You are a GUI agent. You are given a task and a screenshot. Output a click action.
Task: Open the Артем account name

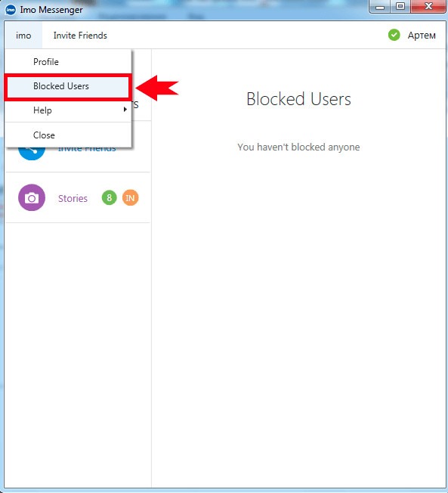tap(422, 36)
